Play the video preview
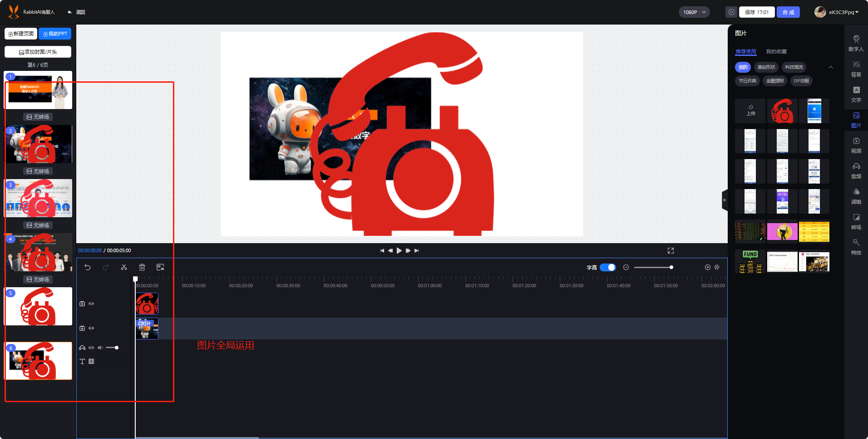Viewport: 868px width, 439px height. pos(399,250)
